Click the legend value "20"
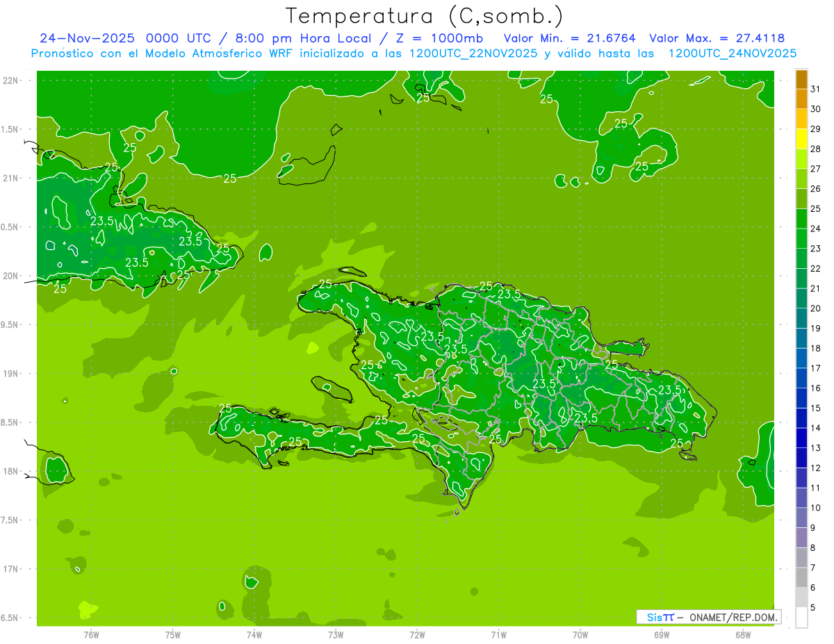834x644 pixels. pos(816,308)
